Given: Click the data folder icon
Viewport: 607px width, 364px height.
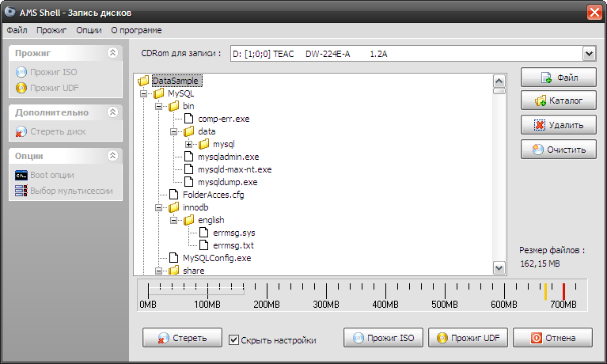Looking at the screenshot, I should coord(189,131).
